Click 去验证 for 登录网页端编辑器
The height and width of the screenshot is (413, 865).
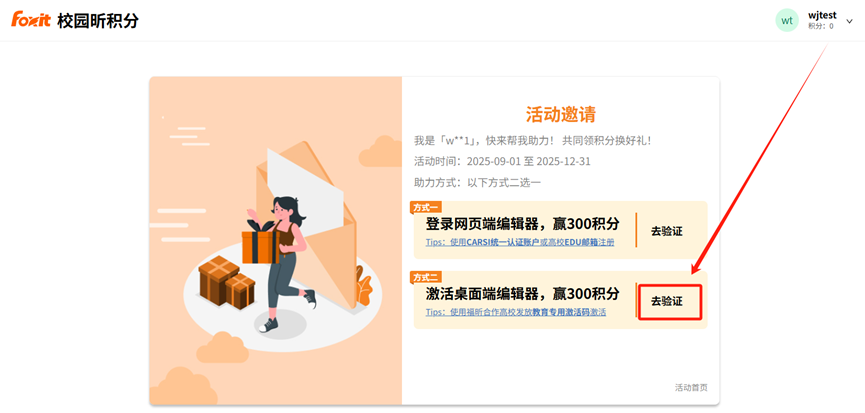coord(666,232)
